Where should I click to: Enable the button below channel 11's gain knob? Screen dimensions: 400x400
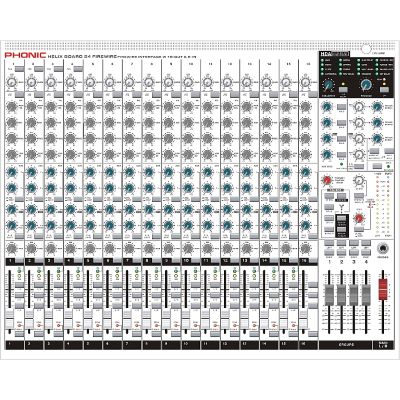pyautogui.click(x=215, y=95)
